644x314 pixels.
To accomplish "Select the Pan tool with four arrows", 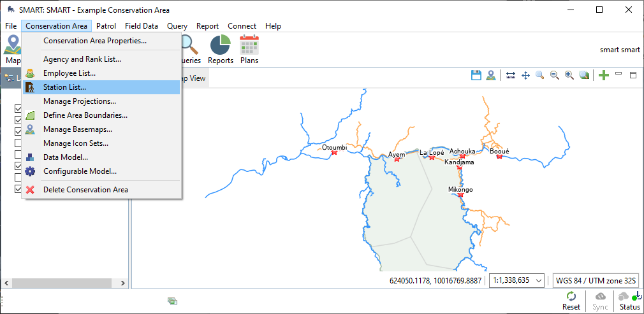I will (525, 75).
